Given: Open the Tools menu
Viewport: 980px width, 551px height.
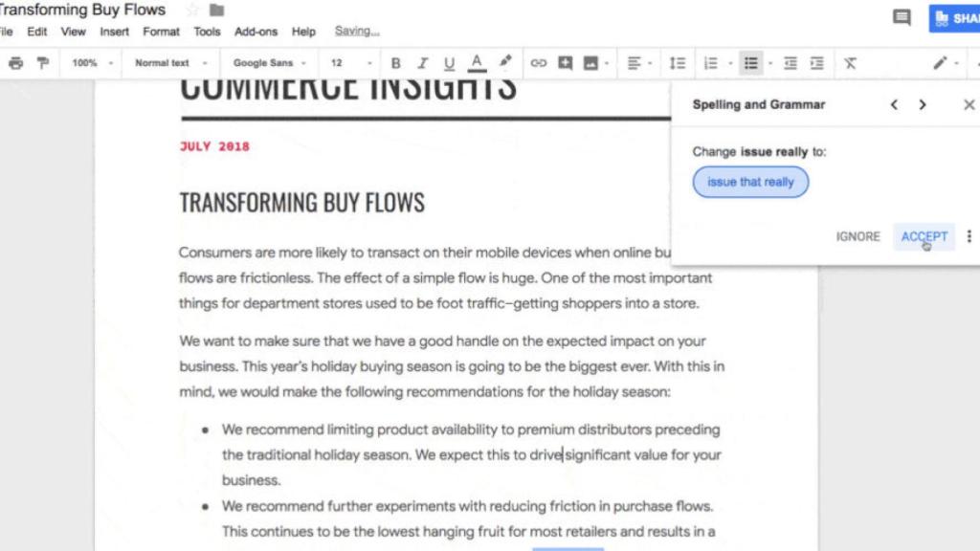Looking at the screenshot, I should (207, 31).
